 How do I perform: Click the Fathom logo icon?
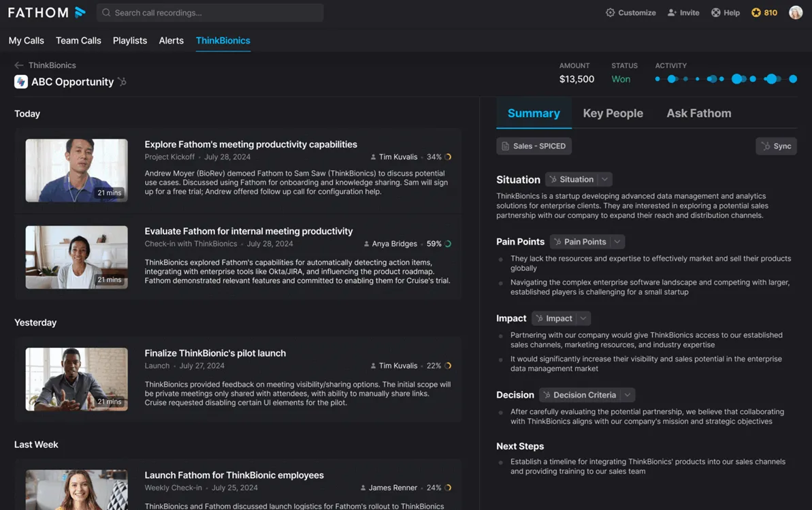click(80, 12)
